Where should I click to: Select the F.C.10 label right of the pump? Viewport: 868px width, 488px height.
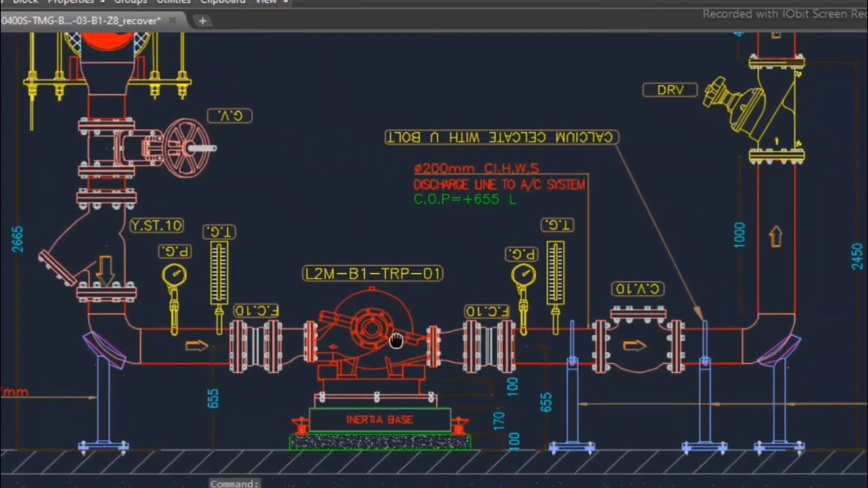(x=487, y=311)
